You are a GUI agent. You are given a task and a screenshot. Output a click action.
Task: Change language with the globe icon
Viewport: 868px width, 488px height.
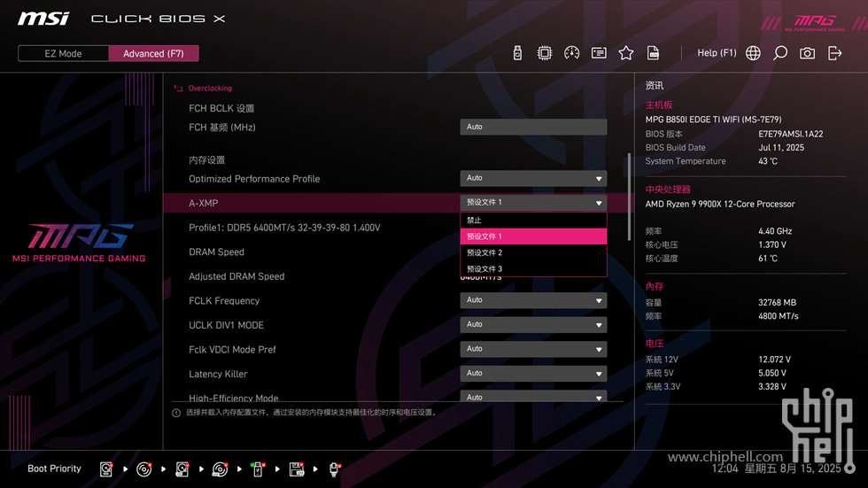pyautogui.click(x=753, y=53)
